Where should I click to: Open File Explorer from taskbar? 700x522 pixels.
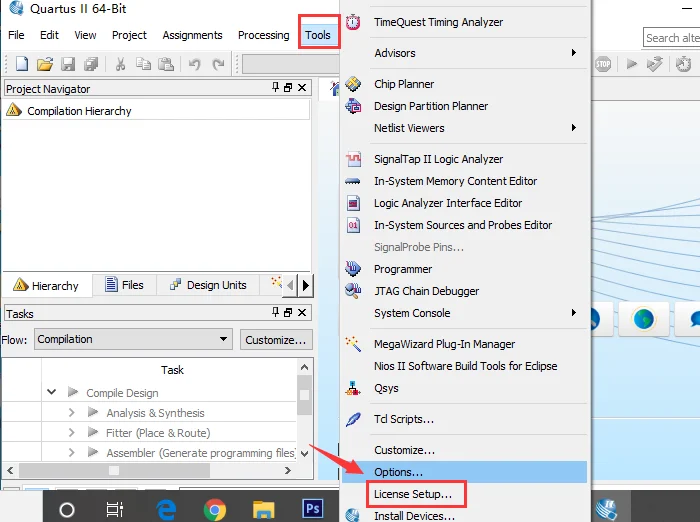click(263, 509)
